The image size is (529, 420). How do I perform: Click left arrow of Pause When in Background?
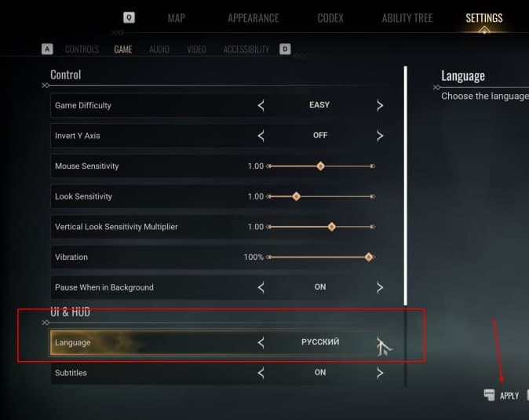(261, 287)
